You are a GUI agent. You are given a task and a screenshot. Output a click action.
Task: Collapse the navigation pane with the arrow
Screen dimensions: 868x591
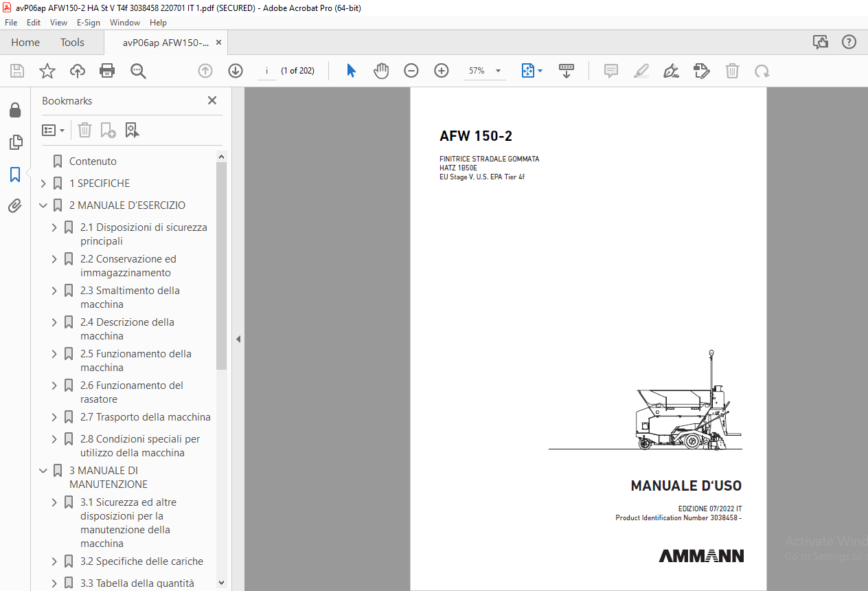click(x=238, y=339)
